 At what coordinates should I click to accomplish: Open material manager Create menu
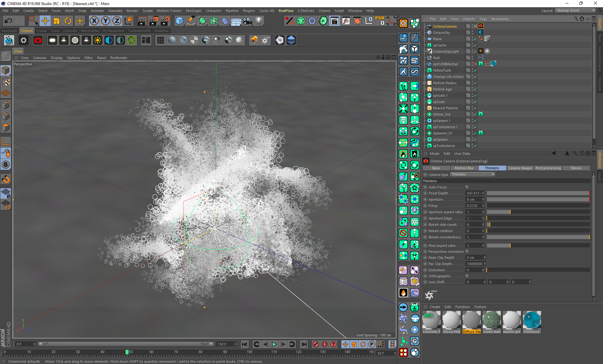(x=435, y=307)
